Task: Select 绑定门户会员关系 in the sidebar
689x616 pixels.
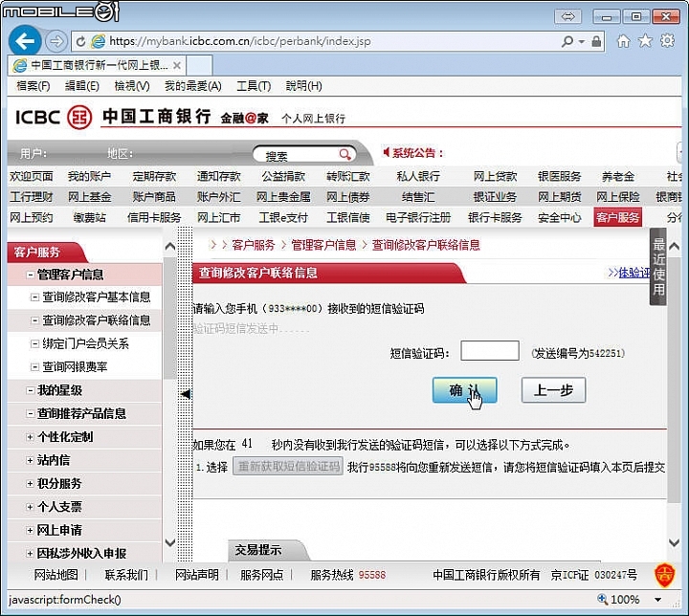Action: click(x=86, y=344)
